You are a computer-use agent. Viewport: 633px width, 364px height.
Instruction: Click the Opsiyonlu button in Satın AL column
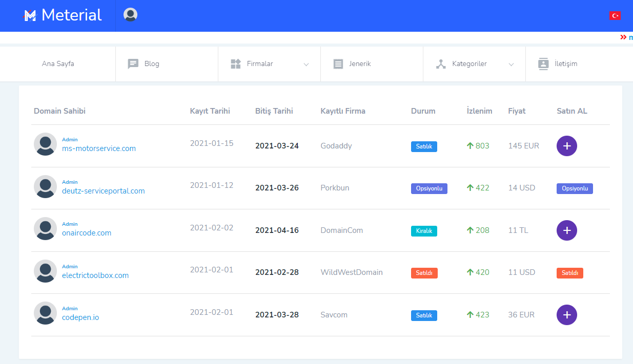click(575, 188)
